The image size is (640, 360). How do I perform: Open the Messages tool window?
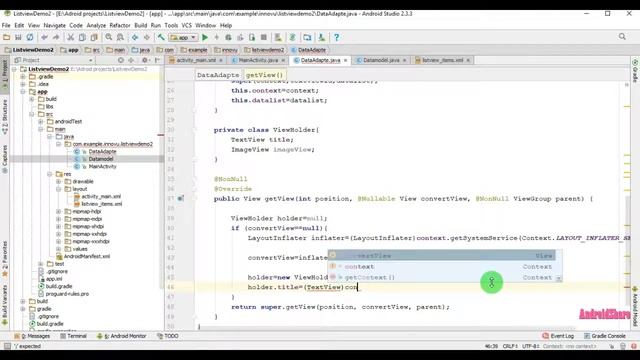coord(32,336)
